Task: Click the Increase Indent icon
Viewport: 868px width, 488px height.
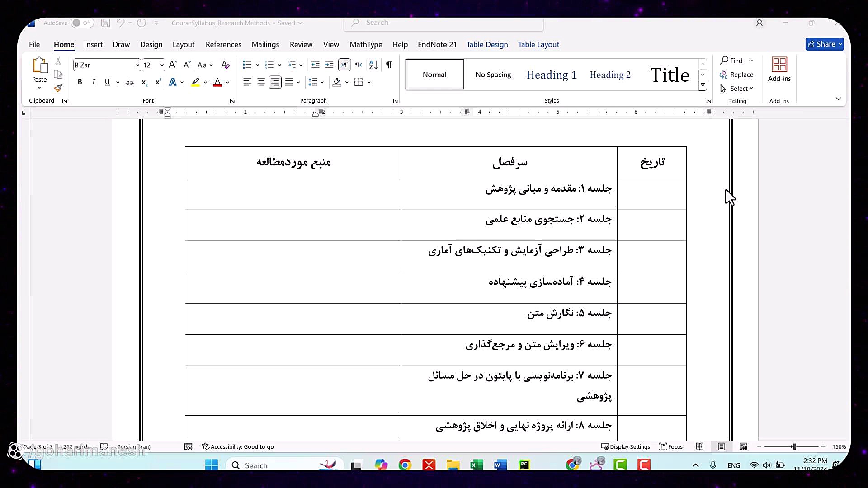Action: coord(330,65)
